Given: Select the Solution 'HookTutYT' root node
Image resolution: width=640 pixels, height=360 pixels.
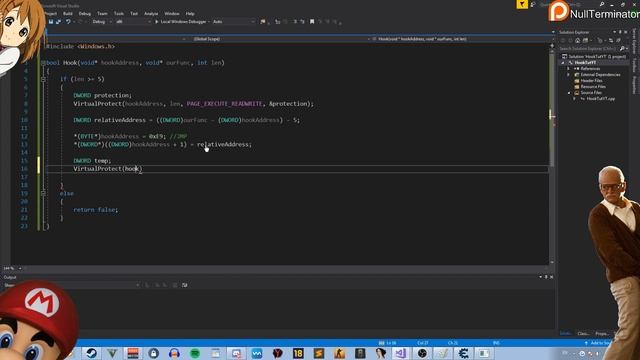Looking at the screenshot, I should 594,56.
